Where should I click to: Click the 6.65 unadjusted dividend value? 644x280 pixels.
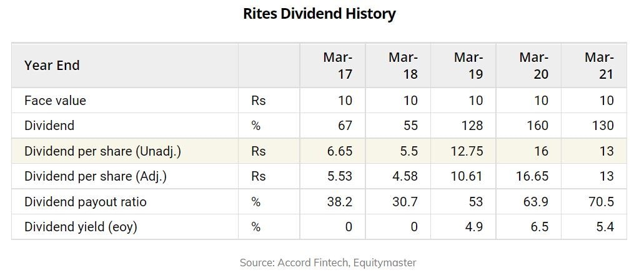(339, 151)
